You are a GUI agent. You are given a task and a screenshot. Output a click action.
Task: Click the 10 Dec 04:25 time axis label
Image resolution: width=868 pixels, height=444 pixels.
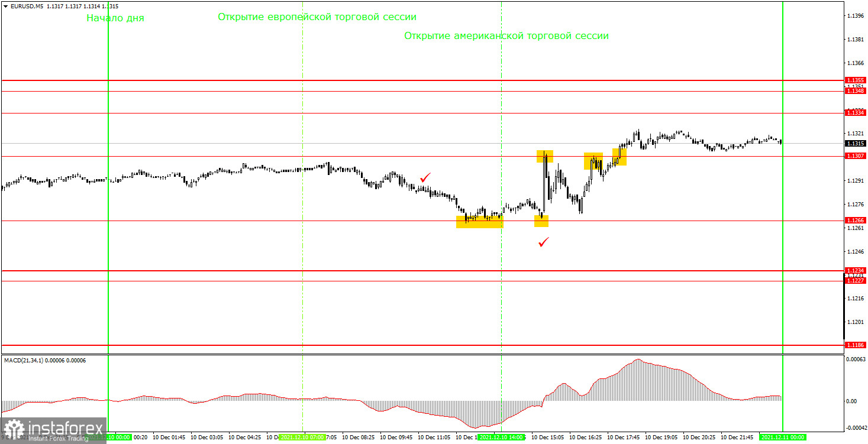tap(245, 437)
